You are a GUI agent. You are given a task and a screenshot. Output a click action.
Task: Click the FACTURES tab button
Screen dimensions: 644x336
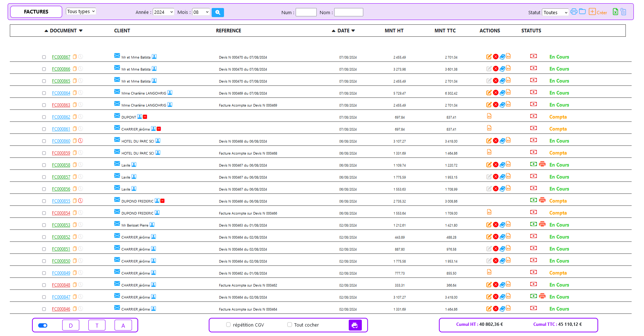[x=36, y=12]
